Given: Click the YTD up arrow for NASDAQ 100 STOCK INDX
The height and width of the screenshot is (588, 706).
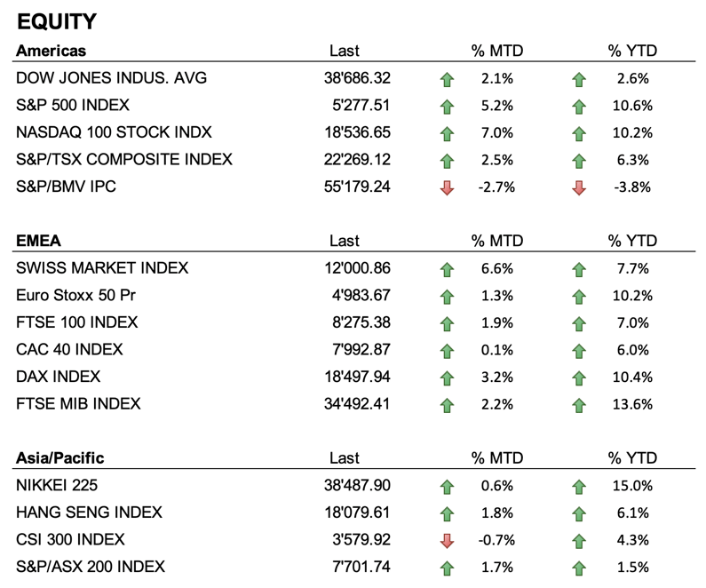Looking at the screenshot, I should tap(579, 134).
